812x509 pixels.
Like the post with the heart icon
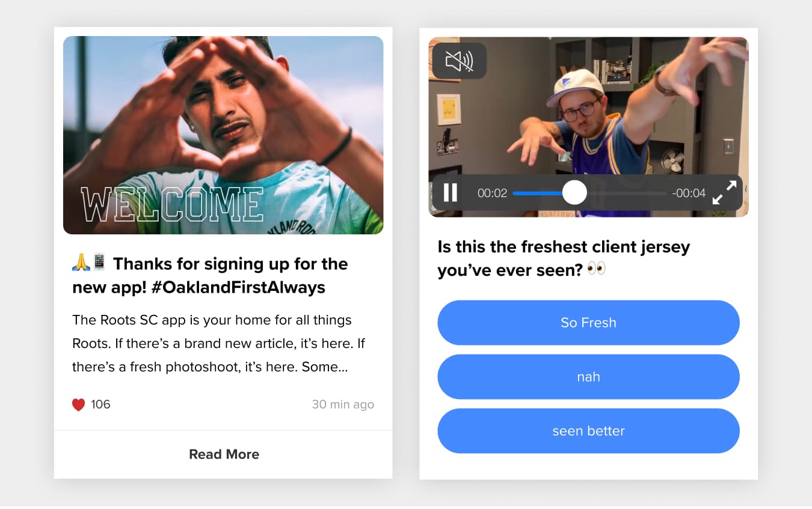pos(78,404)
